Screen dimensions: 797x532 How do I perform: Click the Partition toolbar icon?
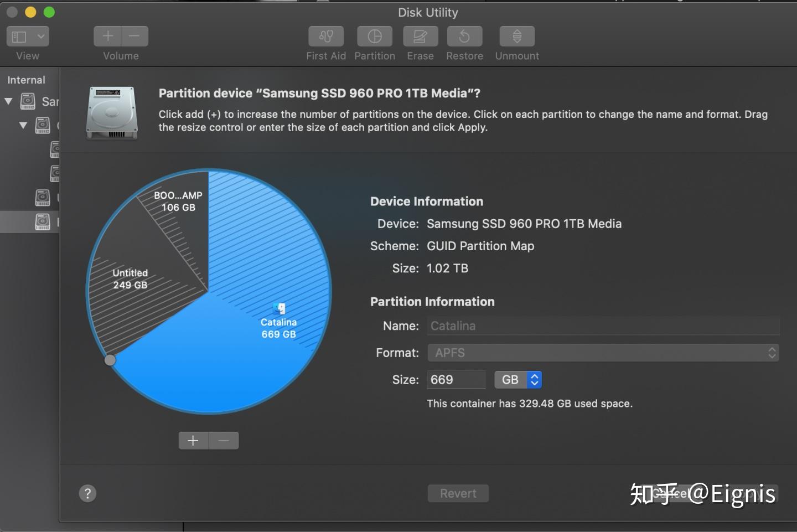click(x=375, y=37)
